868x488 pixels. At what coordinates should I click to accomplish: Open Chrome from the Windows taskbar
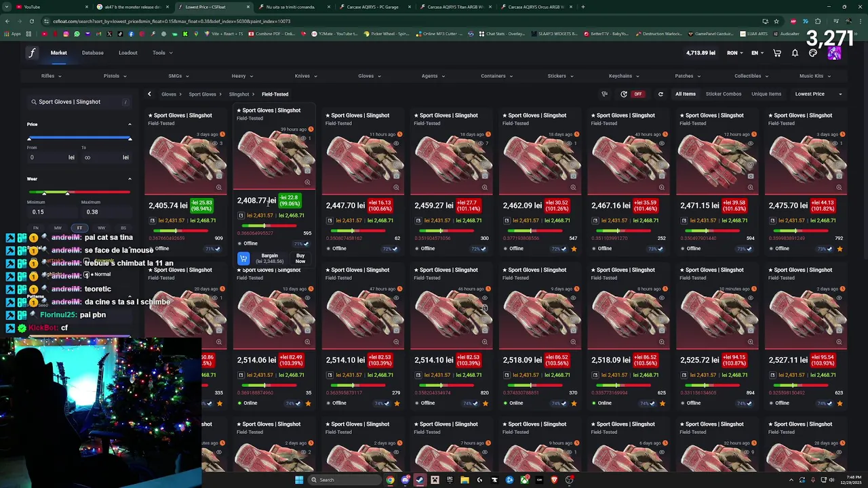click(x=390, y=480)
